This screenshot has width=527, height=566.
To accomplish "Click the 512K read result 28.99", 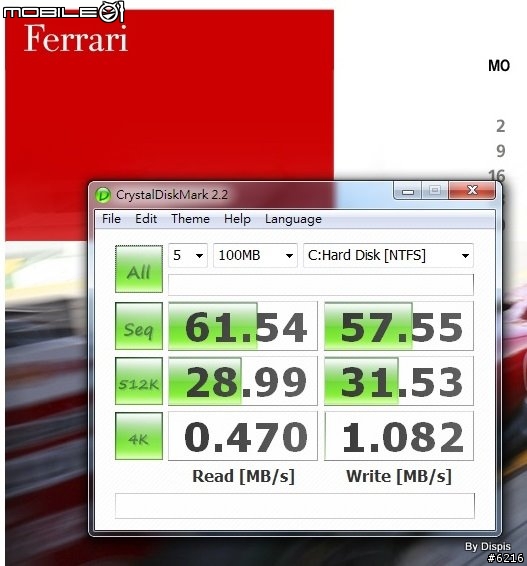I will 243,381.
